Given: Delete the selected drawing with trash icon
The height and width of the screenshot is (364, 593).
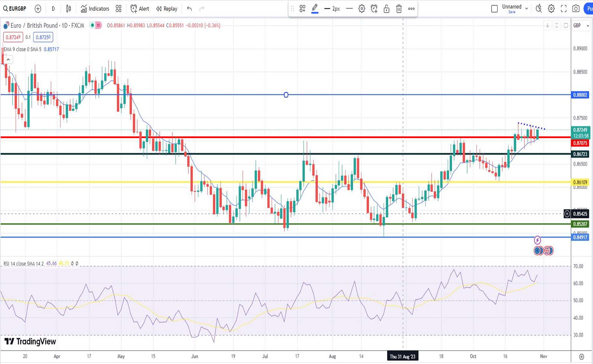Looking at the screenshot, I should click(399, 9).
